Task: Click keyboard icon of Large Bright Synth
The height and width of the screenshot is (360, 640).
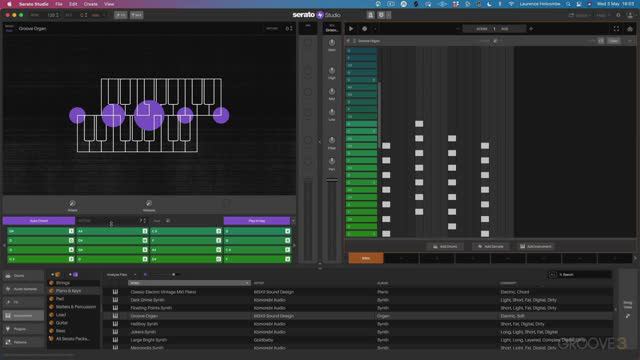Action: click(x=116, y=340)
